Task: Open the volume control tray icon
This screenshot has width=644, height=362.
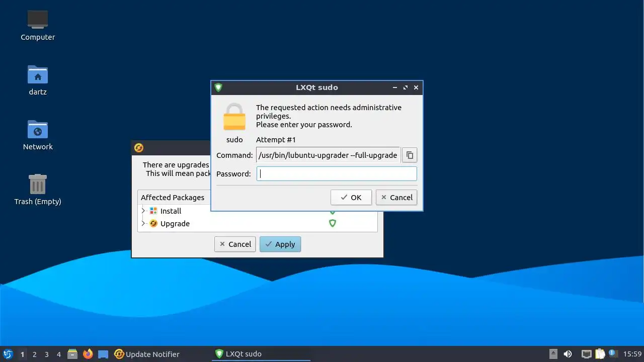Action: (x=568, y=354)
